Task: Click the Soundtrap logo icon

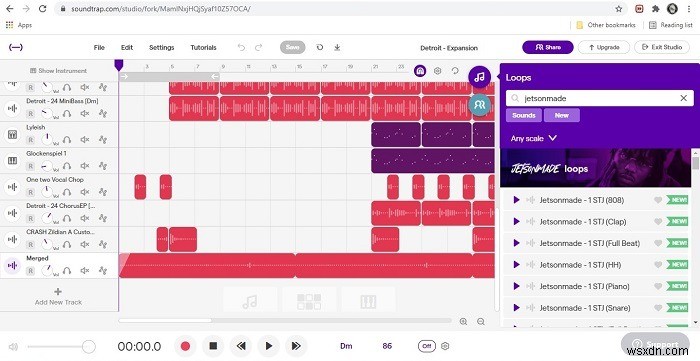Action: [x=16, y=47]
